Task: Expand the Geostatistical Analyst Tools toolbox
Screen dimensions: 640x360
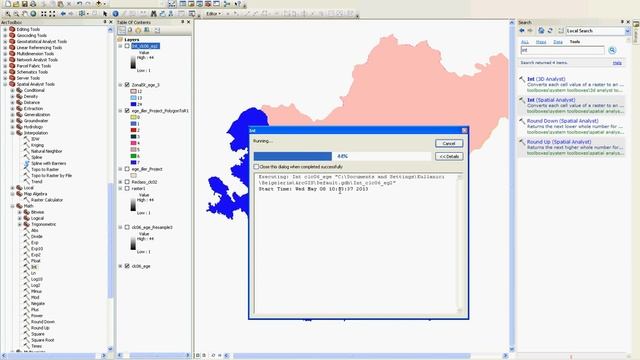Action: (5, 42)
